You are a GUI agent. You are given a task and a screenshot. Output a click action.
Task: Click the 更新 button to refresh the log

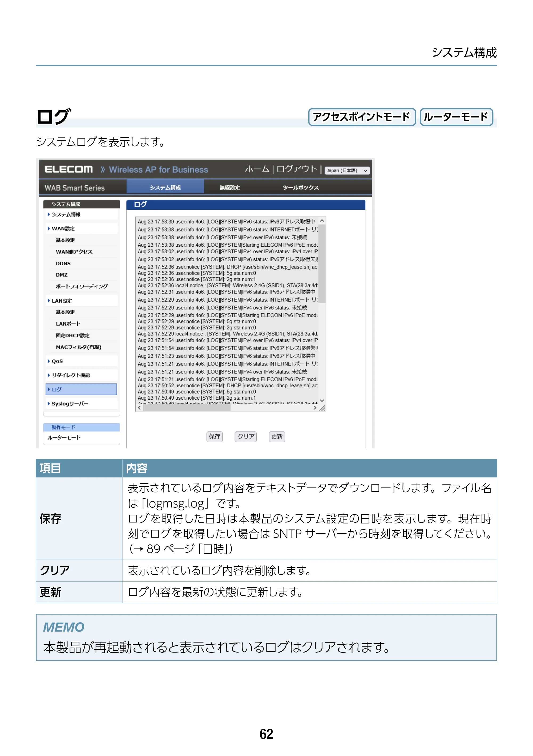277,436
